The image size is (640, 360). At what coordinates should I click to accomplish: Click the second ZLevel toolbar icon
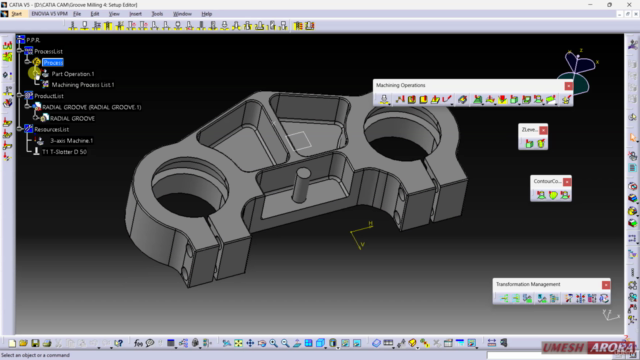(x=541, y=144)
